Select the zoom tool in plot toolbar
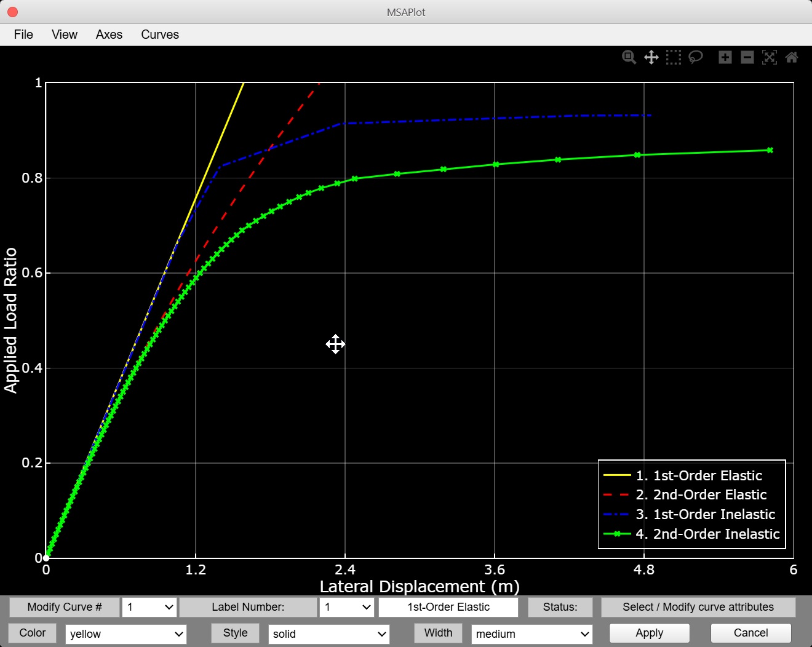 coord(629,57)
